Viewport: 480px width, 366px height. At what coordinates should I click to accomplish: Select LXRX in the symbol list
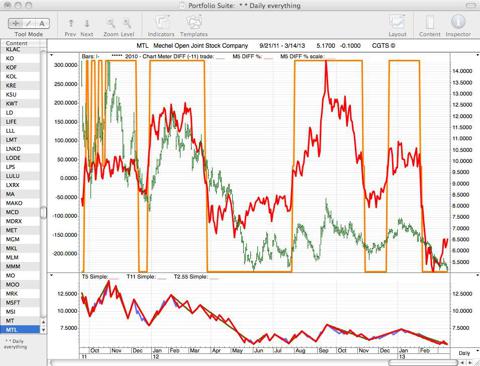point(21,185)
